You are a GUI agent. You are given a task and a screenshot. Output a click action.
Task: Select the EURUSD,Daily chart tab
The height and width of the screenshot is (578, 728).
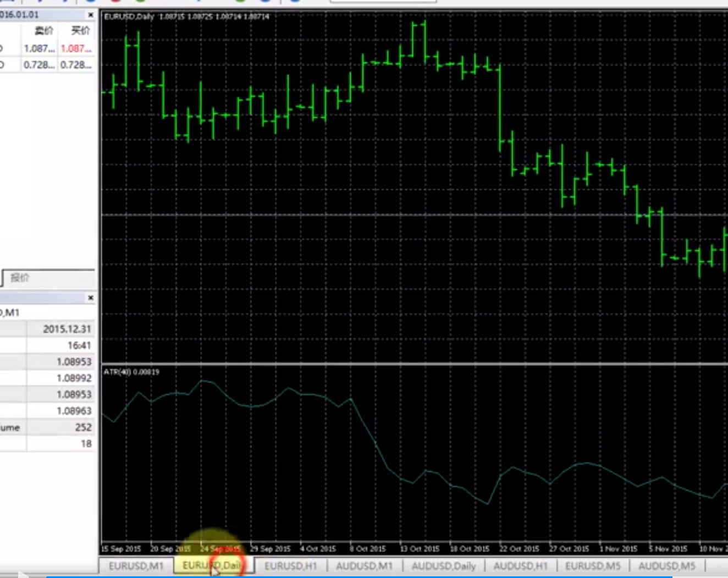[x=212, y=566]
